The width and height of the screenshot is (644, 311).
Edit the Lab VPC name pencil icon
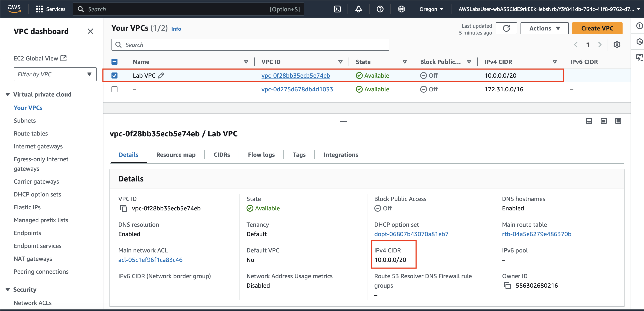coord(161,75)
